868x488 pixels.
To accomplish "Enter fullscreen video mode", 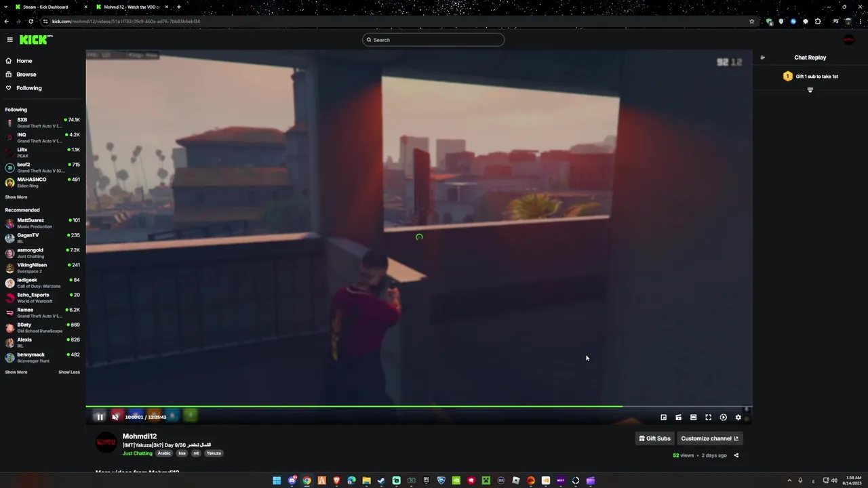I will click(708, 418).
